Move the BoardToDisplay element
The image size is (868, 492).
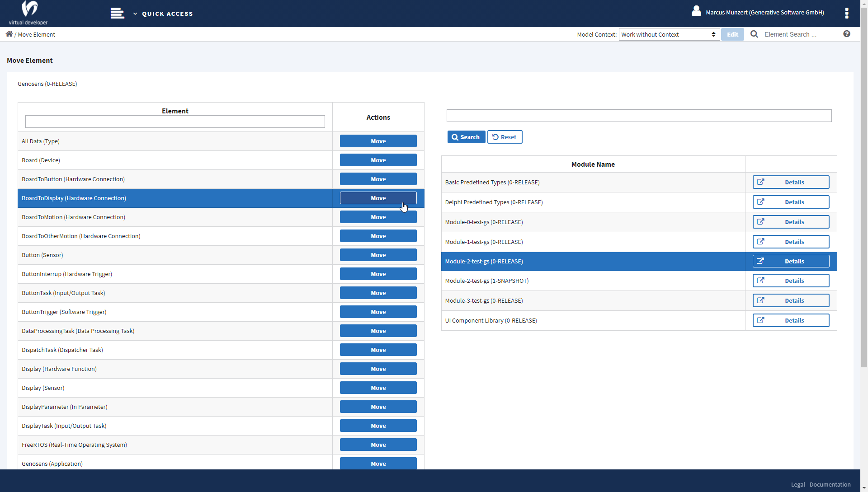click(x=378, y=198)
